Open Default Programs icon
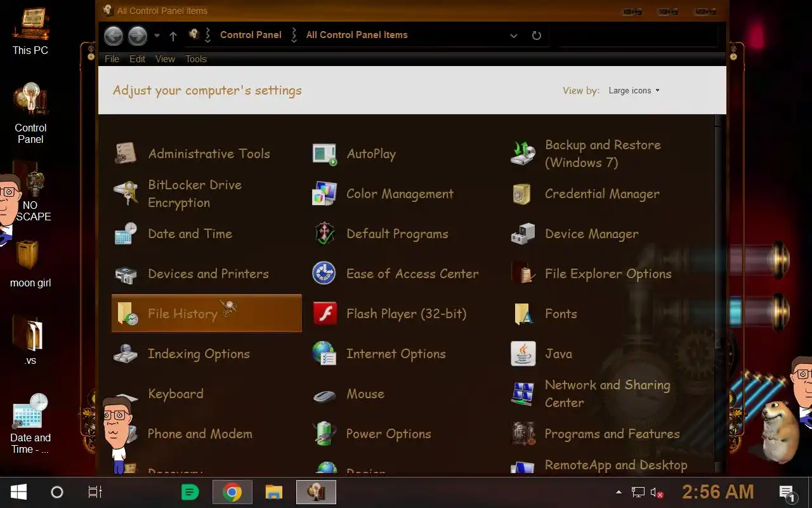Image resolution: width=812 pixels, height=508 pixels. (x=325, y=234)
